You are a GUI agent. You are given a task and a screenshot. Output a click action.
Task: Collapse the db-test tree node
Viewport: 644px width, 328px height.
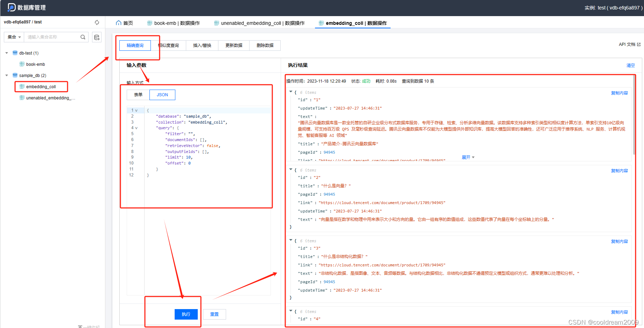(7, 53)
